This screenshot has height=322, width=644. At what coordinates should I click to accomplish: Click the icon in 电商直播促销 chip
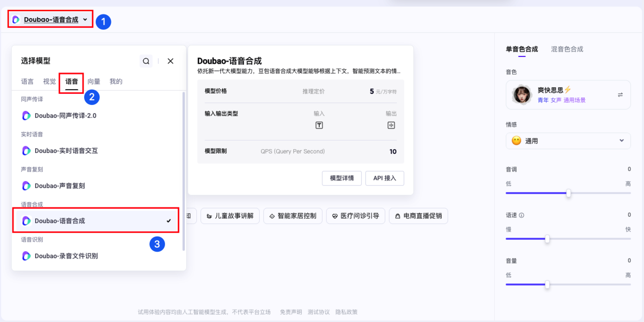[398, 216]
